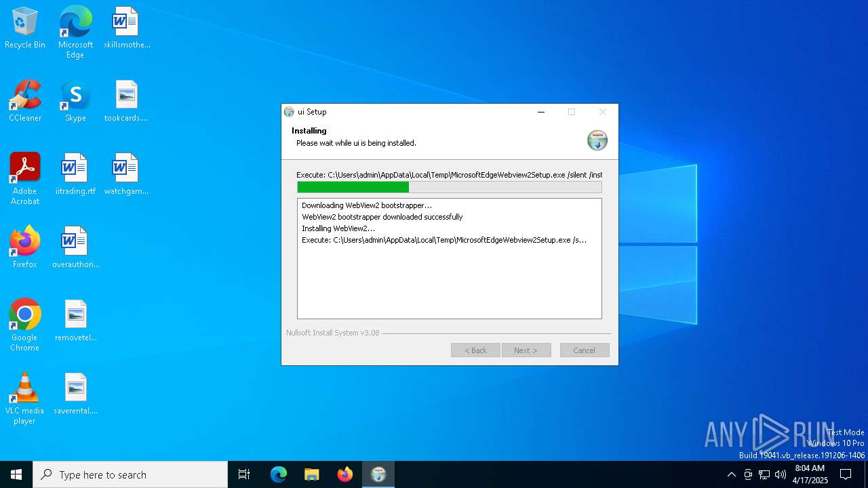The height and width of the screenshot is (488, 868).
Task: Open the notification center
Action: point(846,474)
